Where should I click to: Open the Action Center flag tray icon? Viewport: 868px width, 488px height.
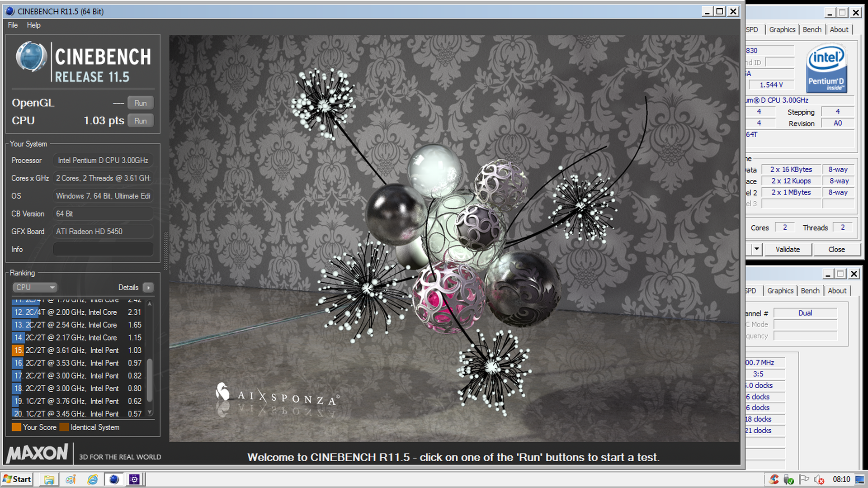point(804,479)
